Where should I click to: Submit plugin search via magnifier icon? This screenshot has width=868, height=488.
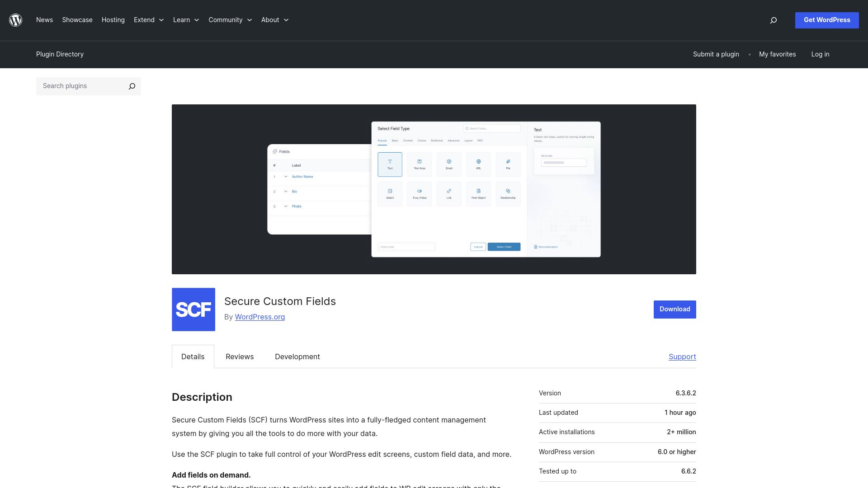[x=132, y=86]
